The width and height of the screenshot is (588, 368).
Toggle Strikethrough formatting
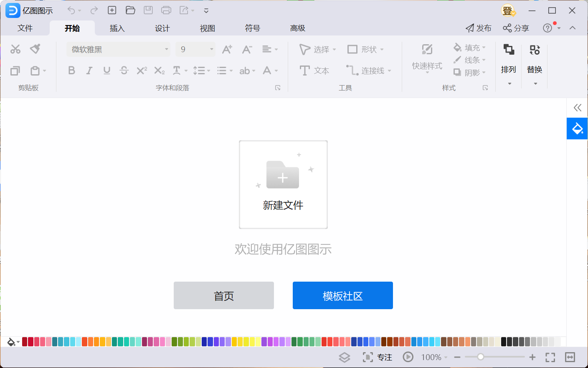[x=124, y=71]
